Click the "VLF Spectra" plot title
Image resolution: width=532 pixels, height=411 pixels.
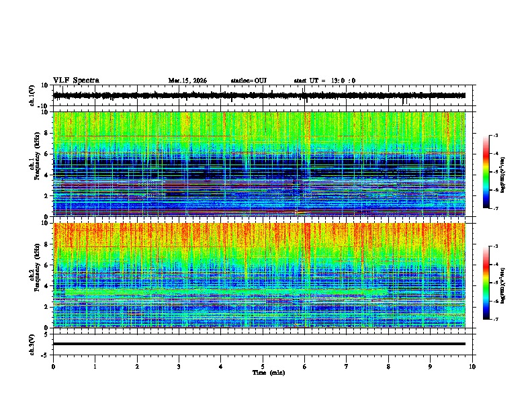(x=76, y=80)
